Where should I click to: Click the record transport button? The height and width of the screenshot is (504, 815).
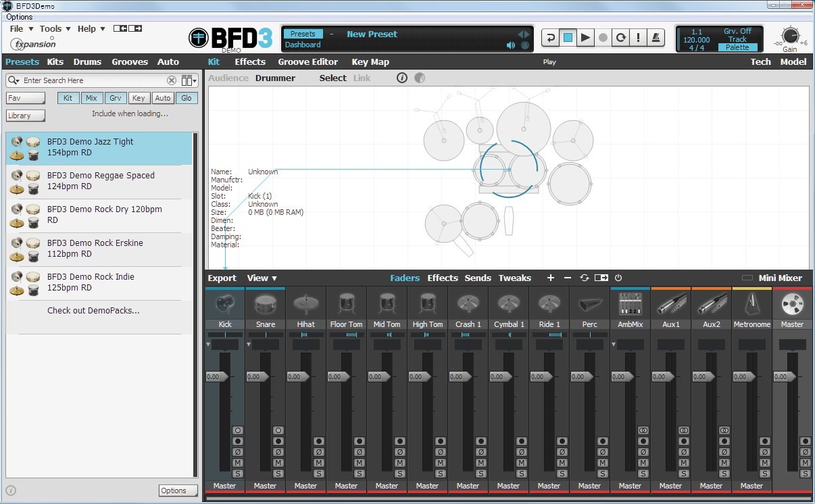(x=603, y=38)
